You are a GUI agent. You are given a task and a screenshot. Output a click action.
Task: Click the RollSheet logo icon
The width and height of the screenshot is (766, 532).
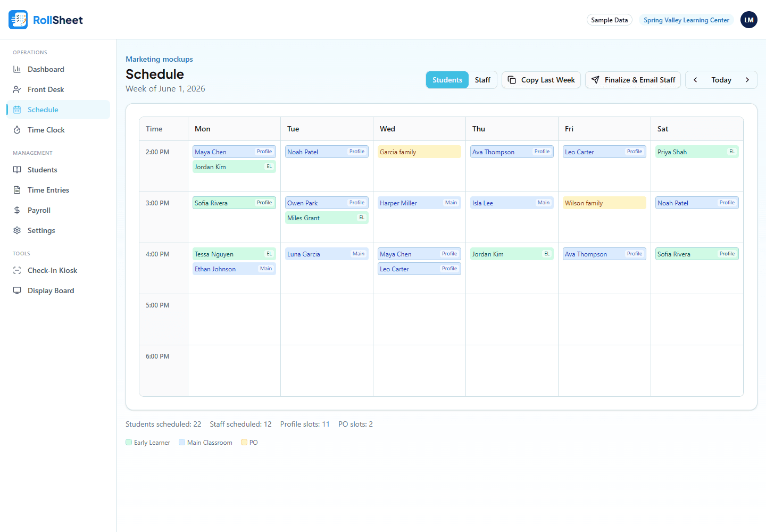pos(18,20)
